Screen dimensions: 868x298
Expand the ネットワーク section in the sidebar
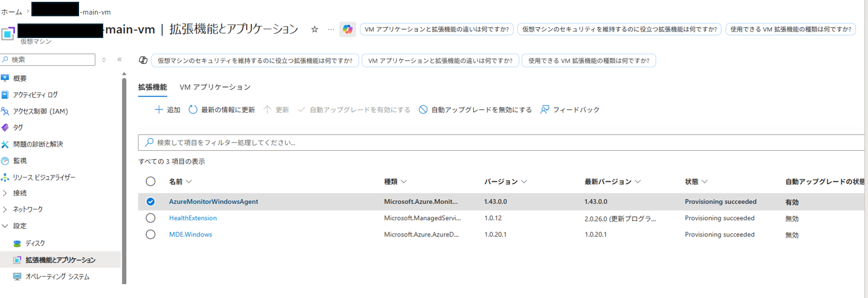coord(22,209)
